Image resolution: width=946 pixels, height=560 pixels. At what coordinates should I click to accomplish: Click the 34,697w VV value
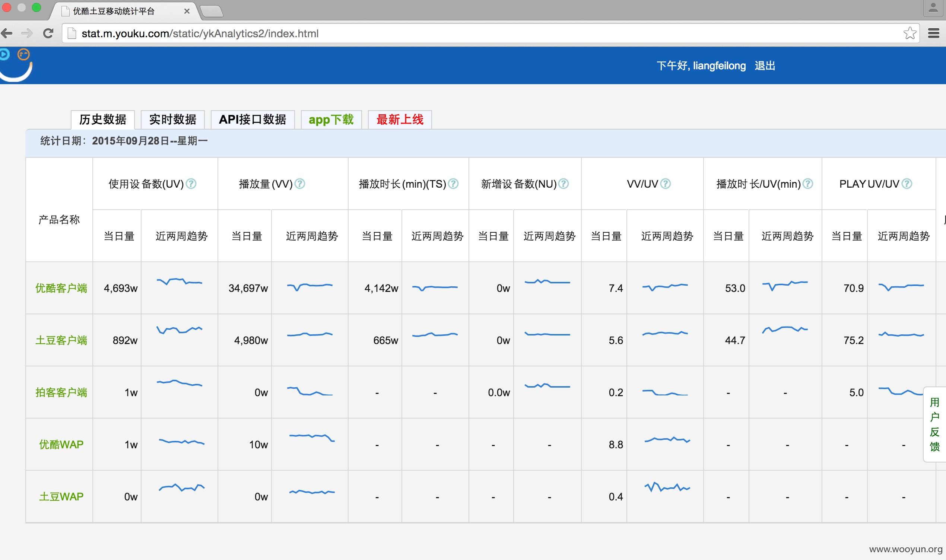click(x=248, y=288)
